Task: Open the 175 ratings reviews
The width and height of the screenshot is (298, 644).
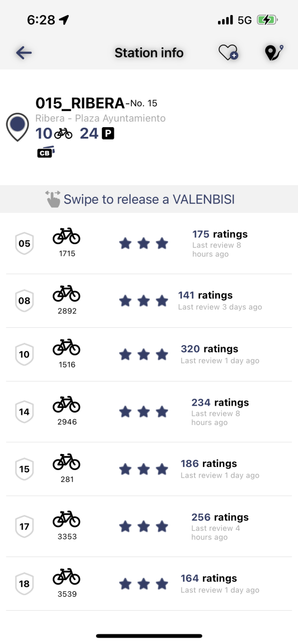Action: (x=220, y=234)
